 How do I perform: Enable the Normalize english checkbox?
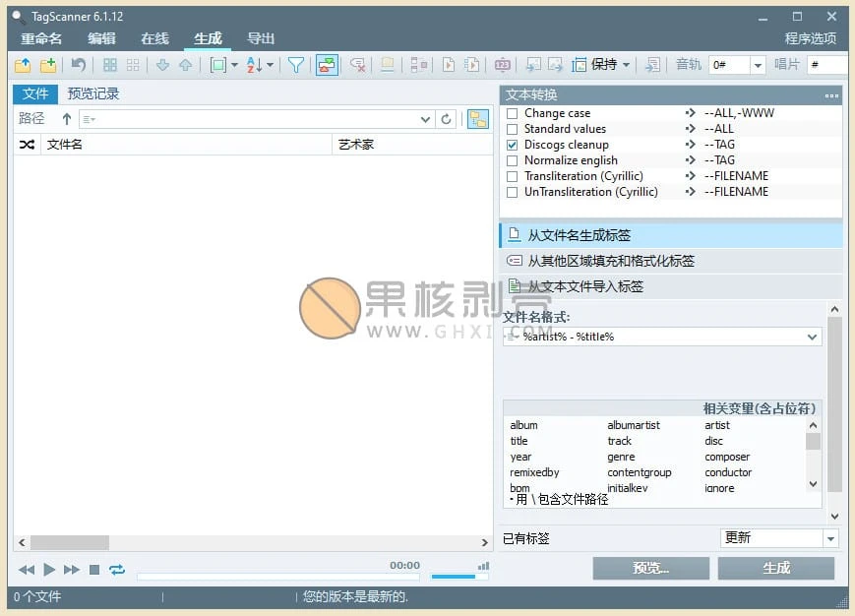pos(512,160)
